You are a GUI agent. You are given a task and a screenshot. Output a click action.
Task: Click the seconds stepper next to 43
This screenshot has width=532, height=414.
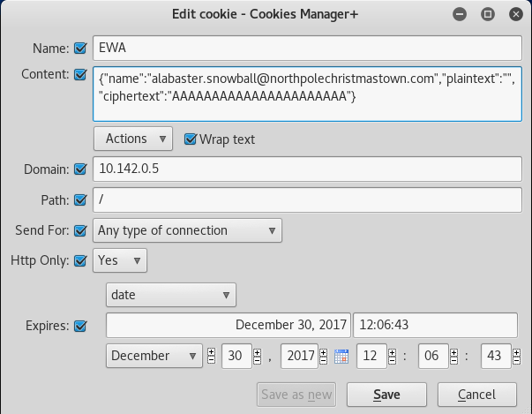click(516, 357)
